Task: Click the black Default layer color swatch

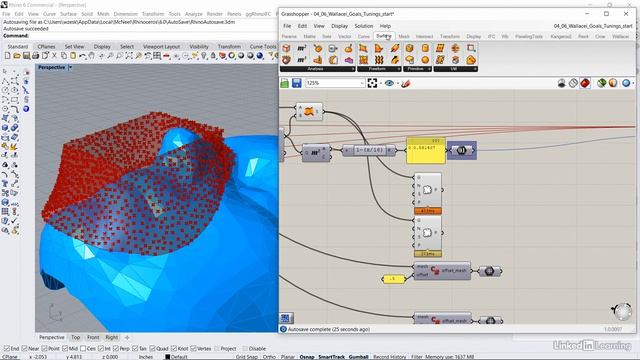Action: click(x=167, y=357)
